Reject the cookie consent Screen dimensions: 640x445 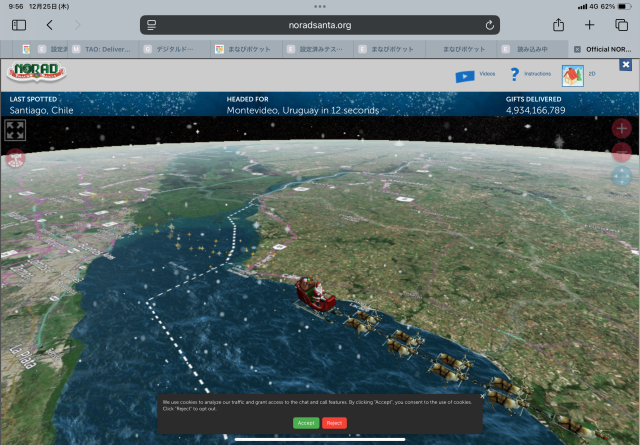[x=334, y=423]
